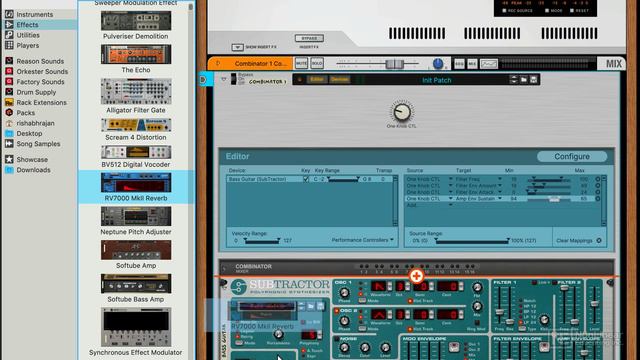
Task: Click the blue pan knob on mix channel
Action: [438, 63]
